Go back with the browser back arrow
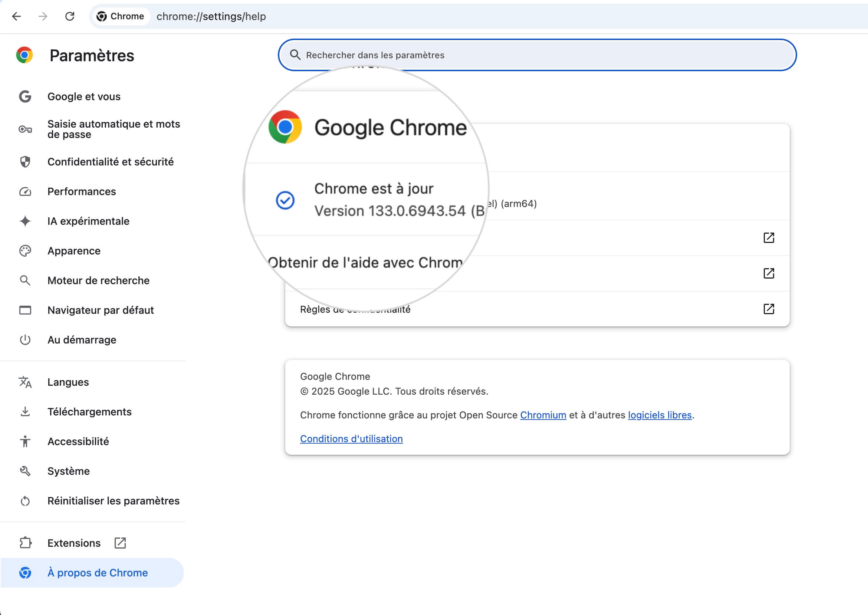The image size is (868, 615). (16, 16)
